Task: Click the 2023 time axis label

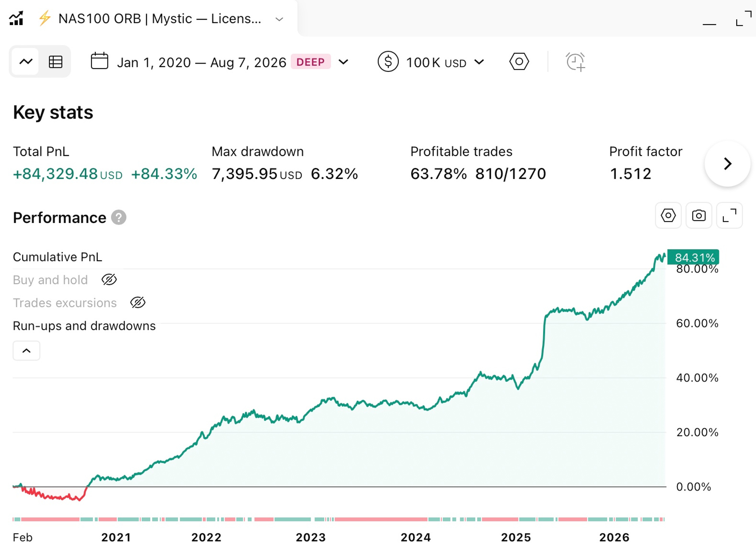Action: click(311, 537)
